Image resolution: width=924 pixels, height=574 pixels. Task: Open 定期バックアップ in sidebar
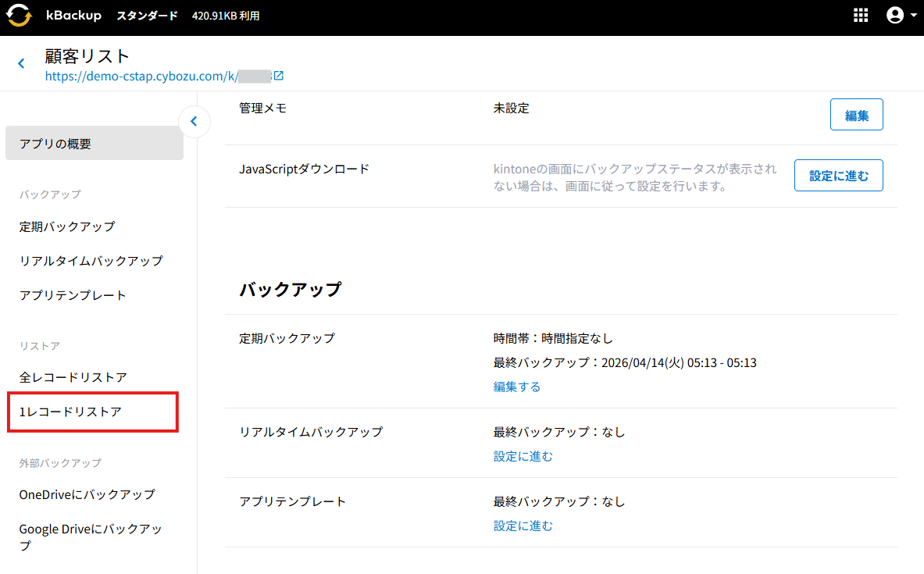click(67, 226)
